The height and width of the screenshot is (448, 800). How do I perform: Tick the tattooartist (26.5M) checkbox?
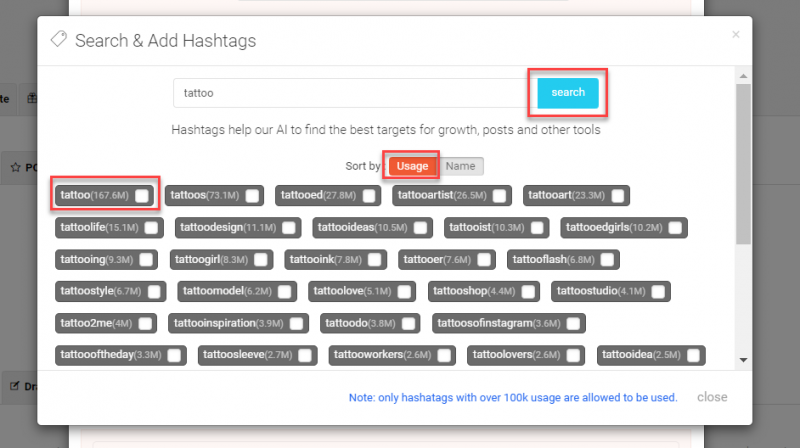pos(499,195)
